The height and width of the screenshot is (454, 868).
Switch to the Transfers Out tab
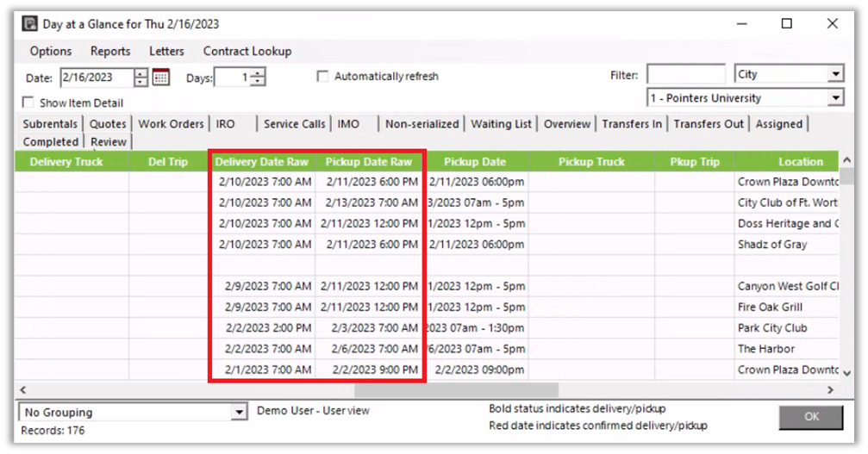[x=708, y=124]
